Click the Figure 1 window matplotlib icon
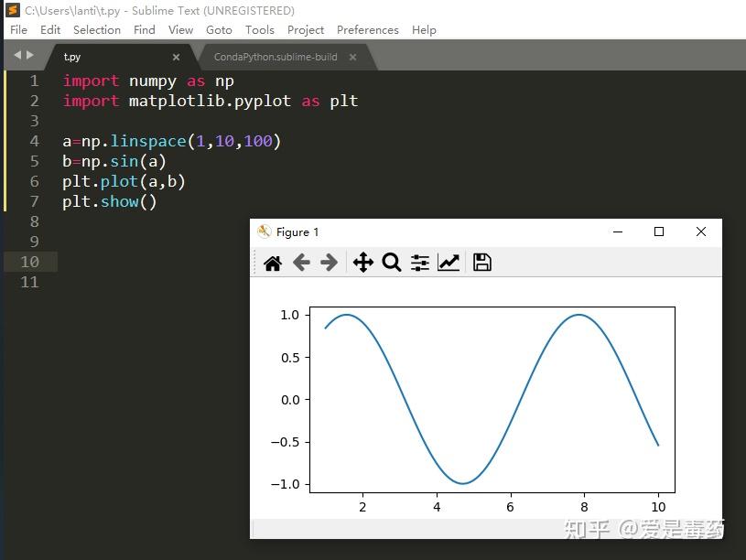The image size is (746, 560). click(x=265, y=232)
